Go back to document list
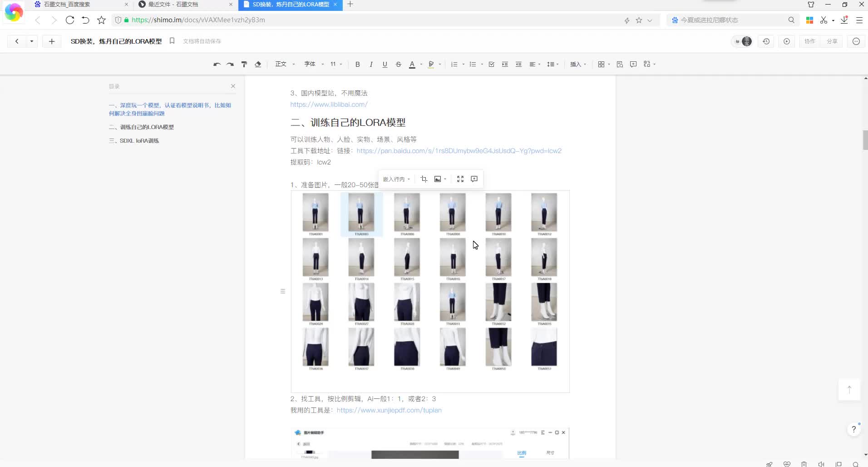 pos(17,41)
